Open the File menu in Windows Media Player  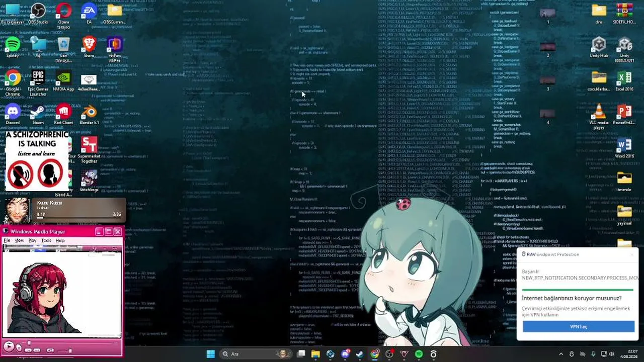pos(7,240)
